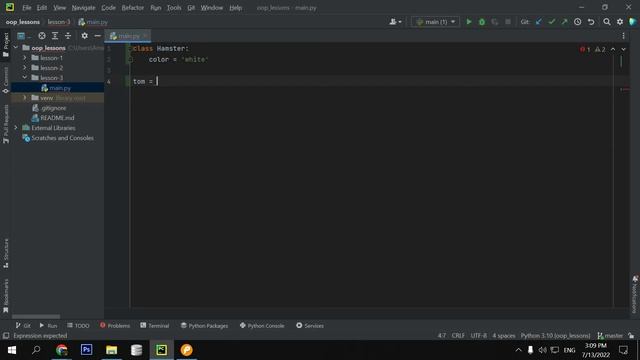Image resolution: width=640 pixels, height=360 pixels.
Task: Toggle the Pull Requests sidebar button
Action: click(x=6, y=124)
